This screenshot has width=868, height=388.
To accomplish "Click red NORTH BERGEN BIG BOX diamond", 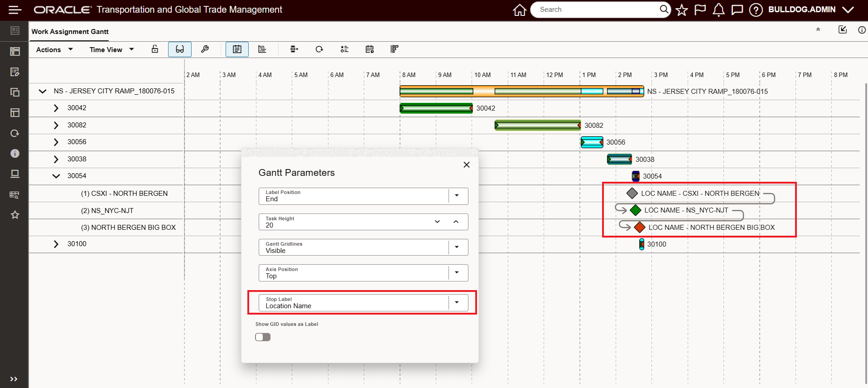I will 640,227.
